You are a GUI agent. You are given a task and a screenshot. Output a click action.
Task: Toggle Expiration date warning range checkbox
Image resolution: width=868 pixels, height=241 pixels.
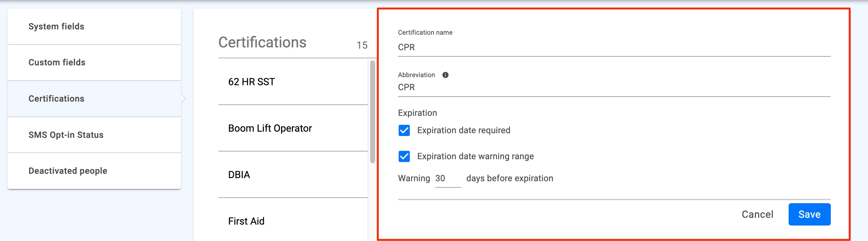(x=404, y=156)
